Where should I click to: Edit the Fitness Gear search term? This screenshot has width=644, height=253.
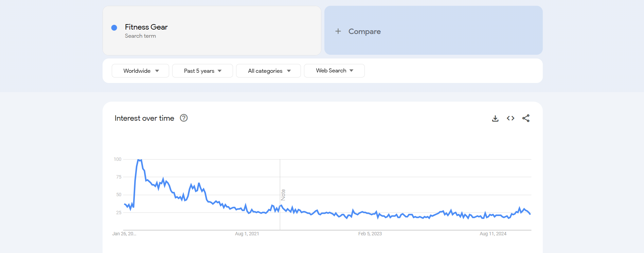(146, 27)
